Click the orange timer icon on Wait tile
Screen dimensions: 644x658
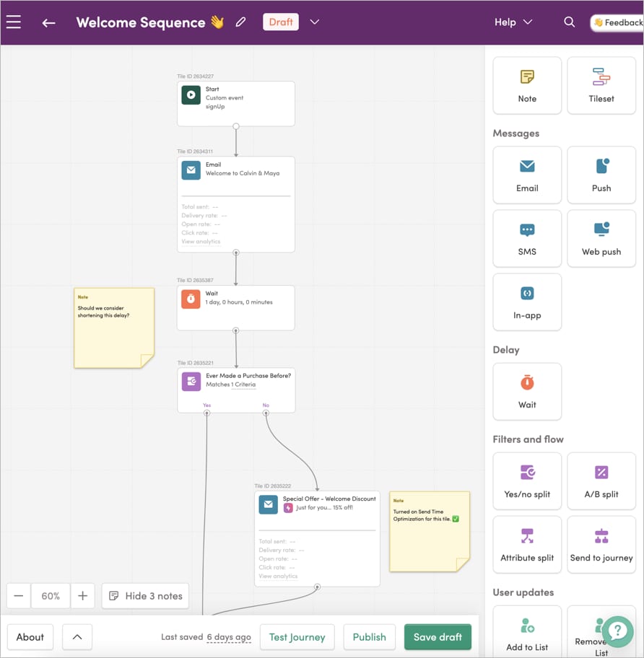click(x=191, y=299)
